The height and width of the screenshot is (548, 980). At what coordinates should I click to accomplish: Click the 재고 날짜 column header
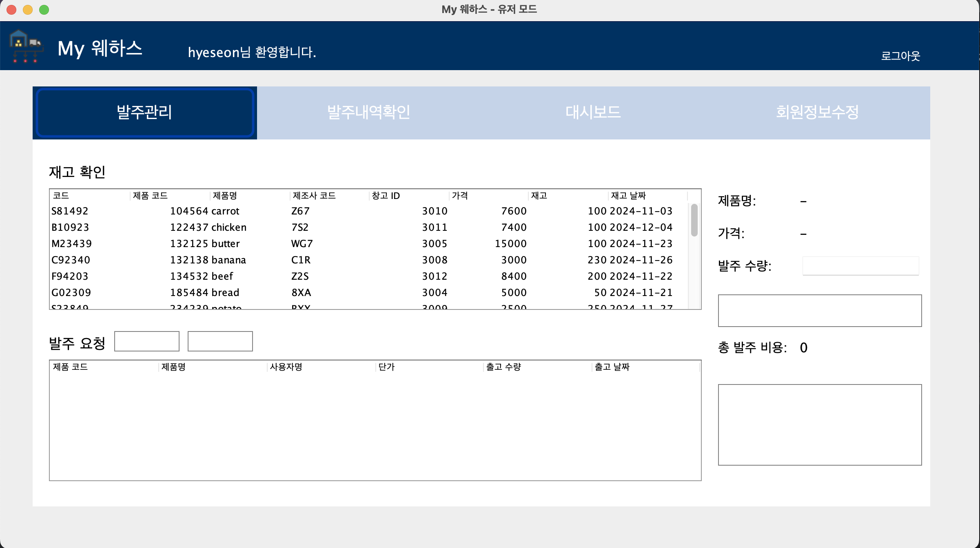648,196
